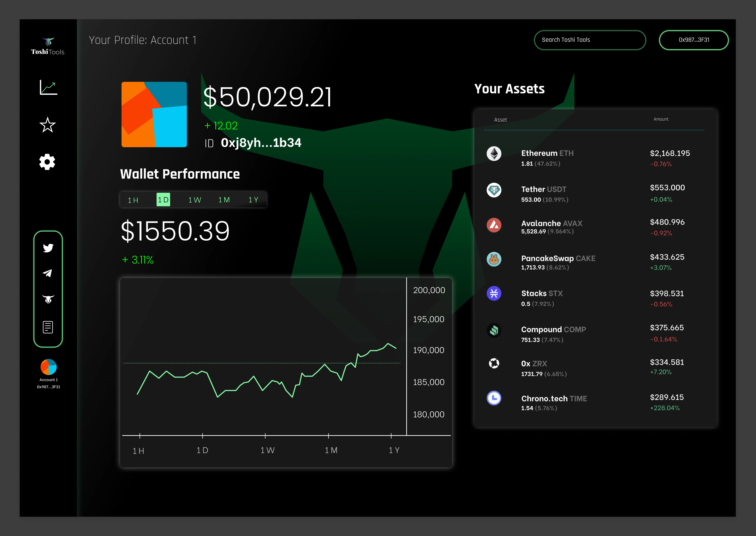Image resolution: width=756 pixels, height=536 pixels.
Task: Click the bull head icon in social panel
Action: (48, 299)
